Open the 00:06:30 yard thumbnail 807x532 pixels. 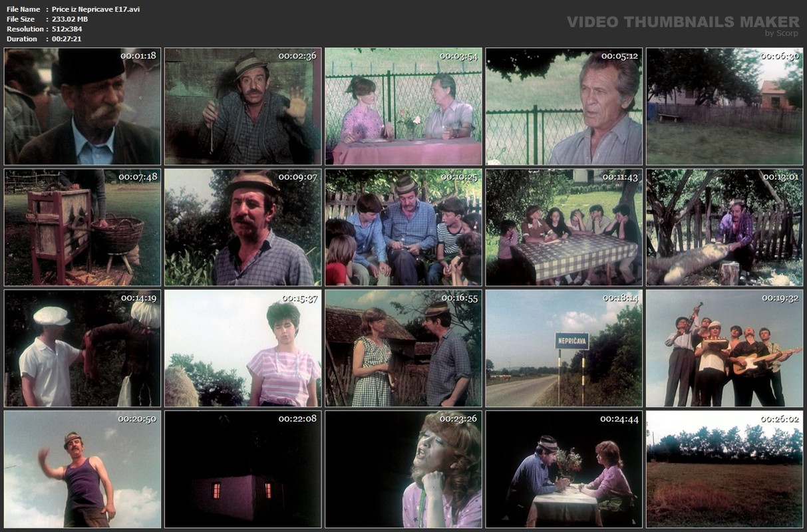point(725,106)
